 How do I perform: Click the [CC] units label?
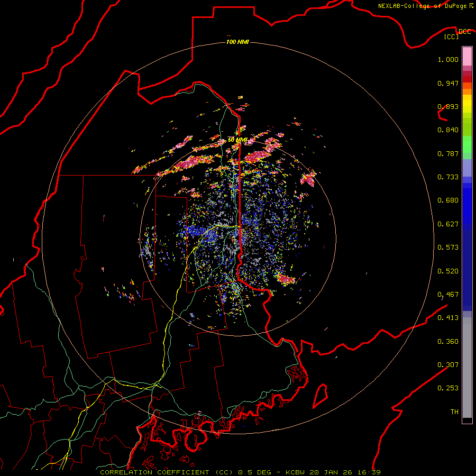point(452,36)
